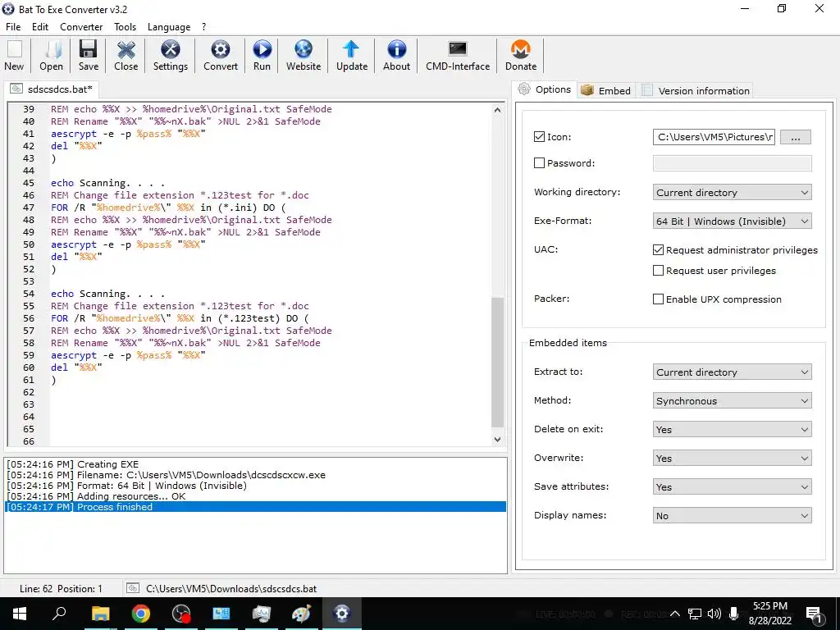The image size is (840, 630).
Task: Click the microphone tray icon
Action: (734, 614)
